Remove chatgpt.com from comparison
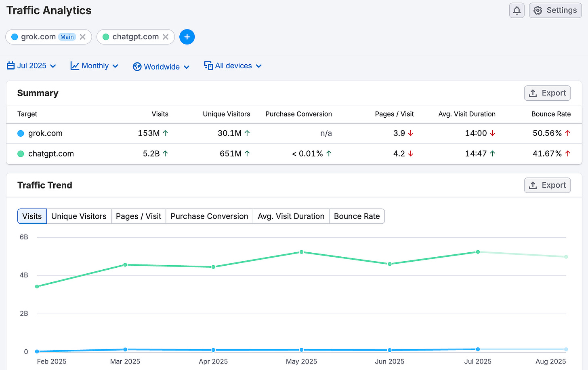The width and height of the screenshot is (588, 370). (166, 37)
